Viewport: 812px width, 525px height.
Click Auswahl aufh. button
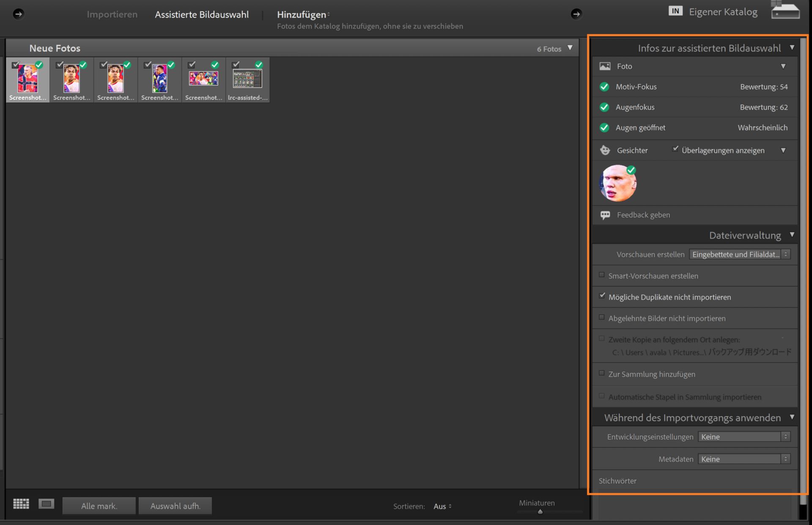175,506
